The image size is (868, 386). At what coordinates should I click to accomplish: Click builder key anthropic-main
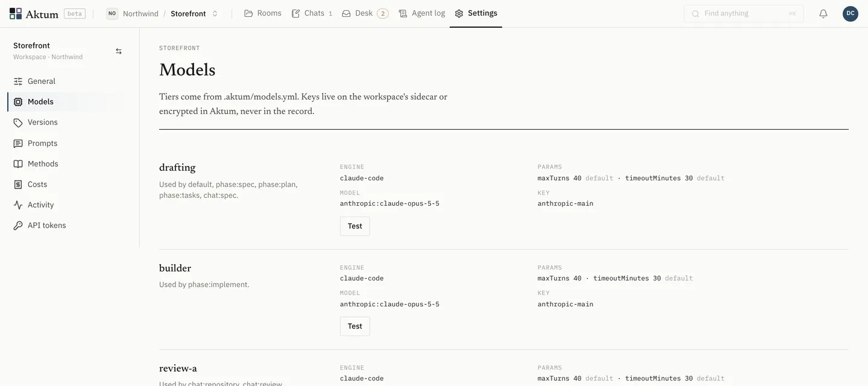565,305
